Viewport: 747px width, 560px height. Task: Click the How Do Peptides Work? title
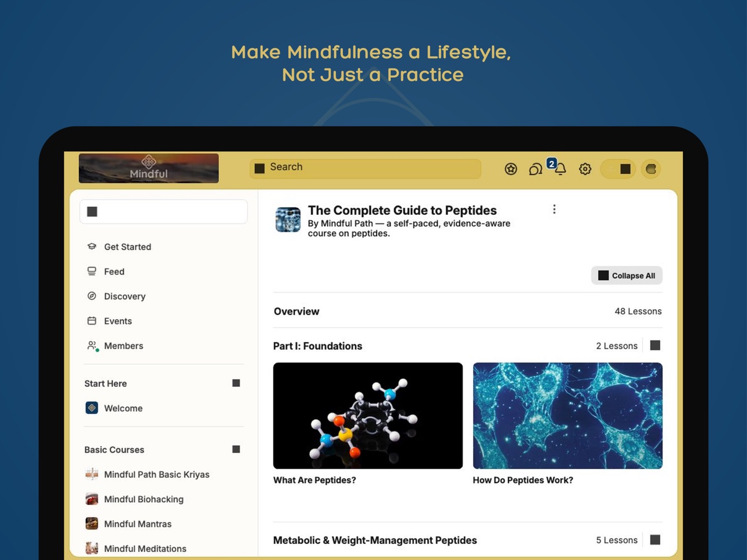[x=523, y=480]
